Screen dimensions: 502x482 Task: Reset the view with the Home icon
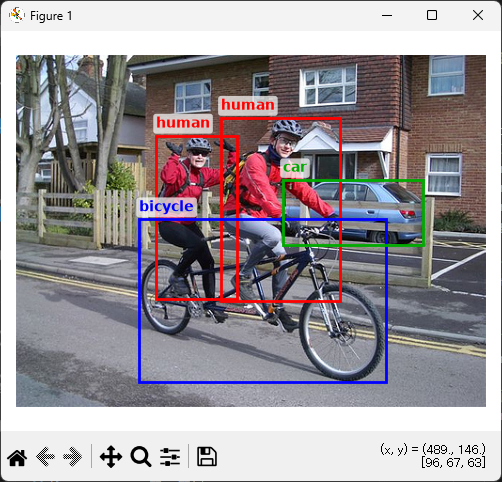pyautogui.click(x=17, y=457)
